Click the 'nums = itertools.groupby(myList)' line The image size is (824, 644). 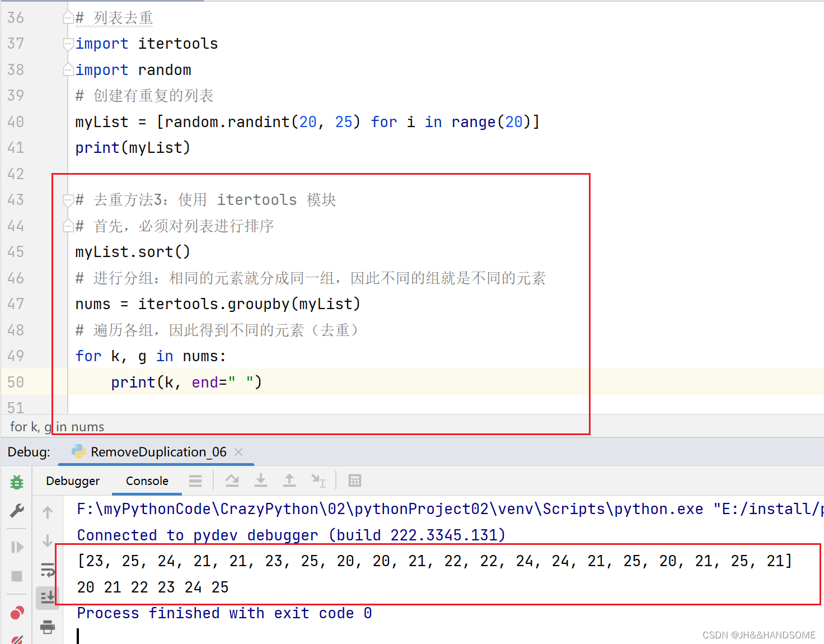[x=218, y=304]
